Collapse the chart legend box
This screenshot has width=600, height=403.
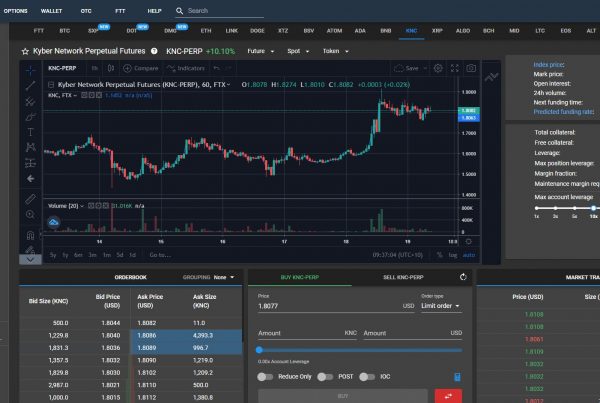coord(51,85)
